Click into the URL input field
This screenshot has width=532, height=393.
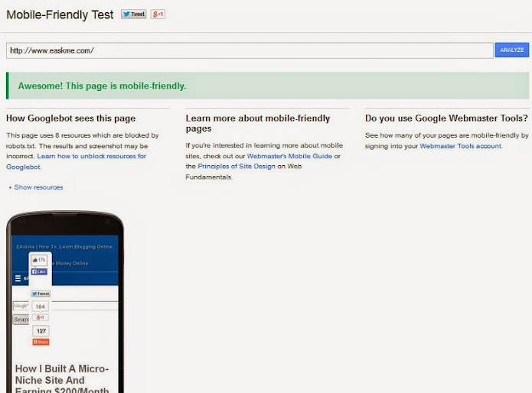tap(250, 50)
